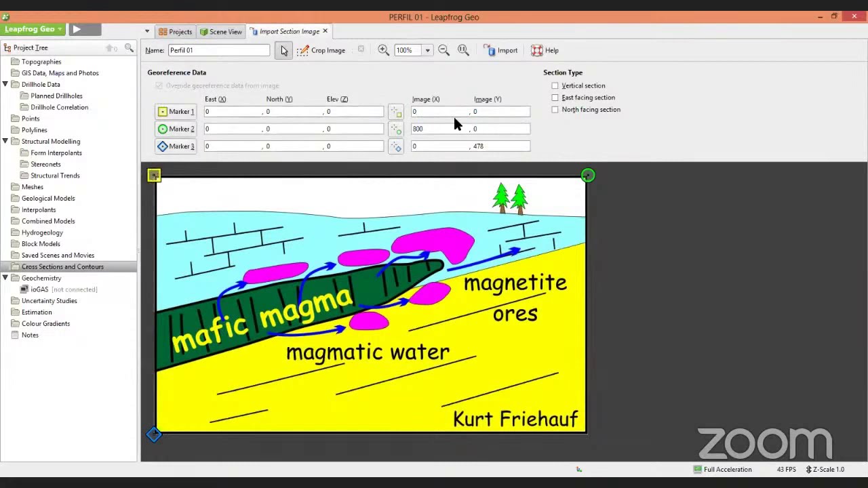Image resolution: width=868 pixels, height=488 pixels.
Task: Click Marker 2 Image (X) field showing 800
Action: click(439, 129)
